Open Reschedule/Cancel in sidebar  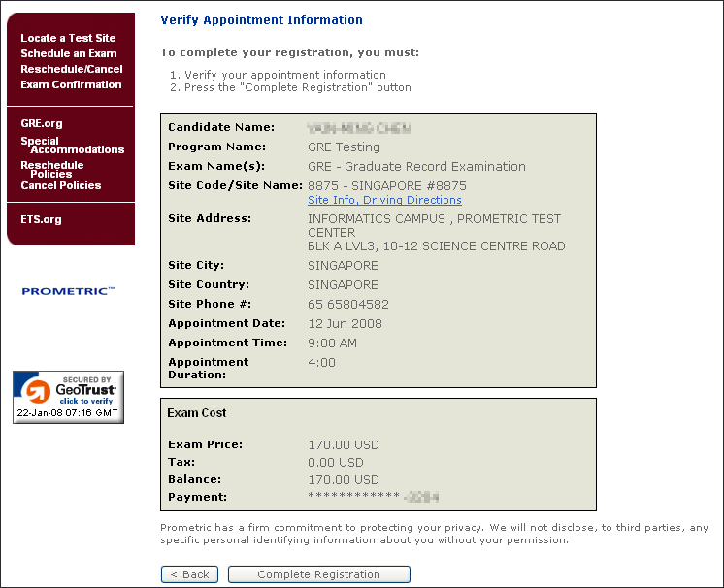(x=72, y=69)
